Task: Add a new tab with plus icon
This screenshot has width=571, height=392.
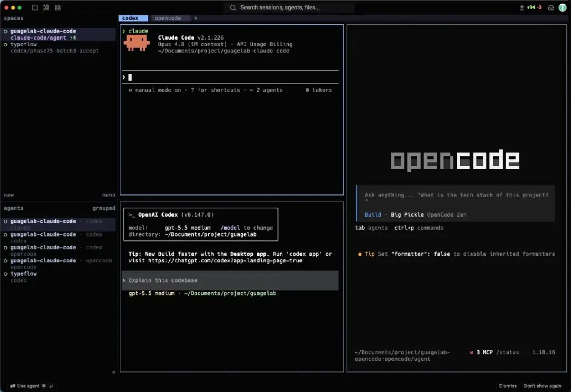Action: click(x=196, y=18)
